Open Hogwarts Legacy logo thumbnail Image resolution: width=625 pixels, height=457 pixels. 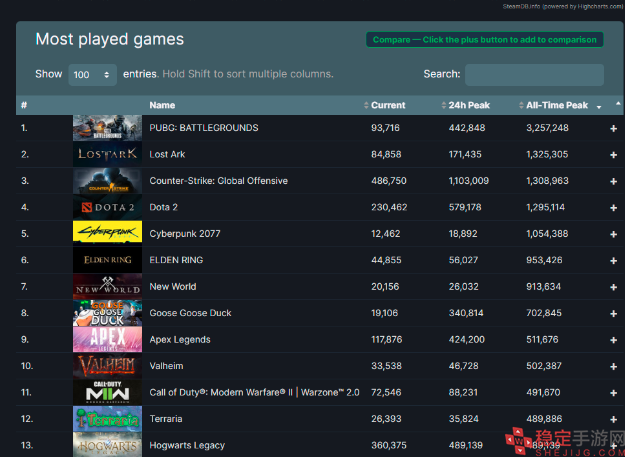coord(107,445)
